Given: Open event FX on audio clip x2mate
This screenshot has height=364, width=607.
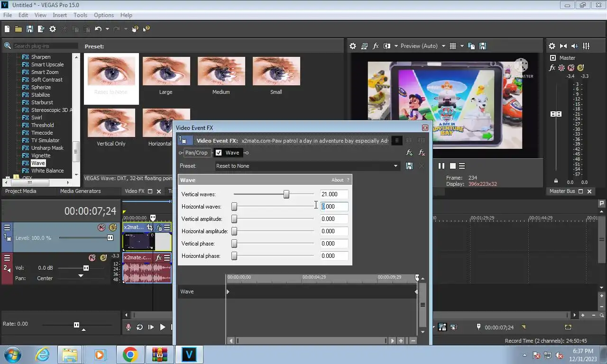Looking at the screenshot, I should (159, 258).
